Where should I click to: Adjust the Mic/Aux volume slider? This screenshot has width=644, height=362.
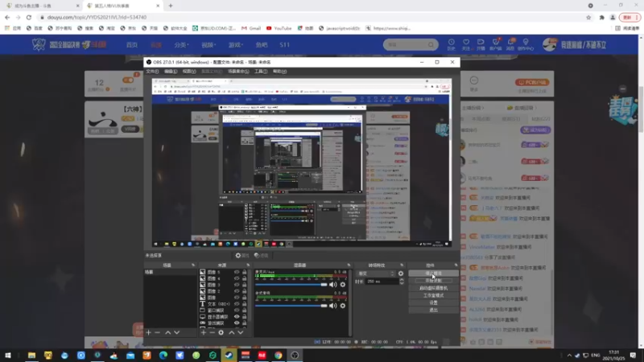pyautogui.click(x=291, y=285)
